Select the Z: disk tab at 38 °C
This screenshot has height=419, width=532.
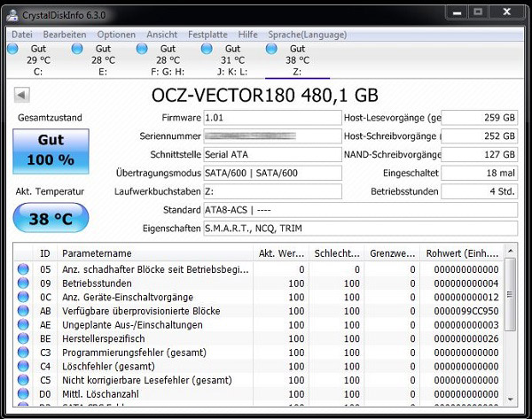297,60
